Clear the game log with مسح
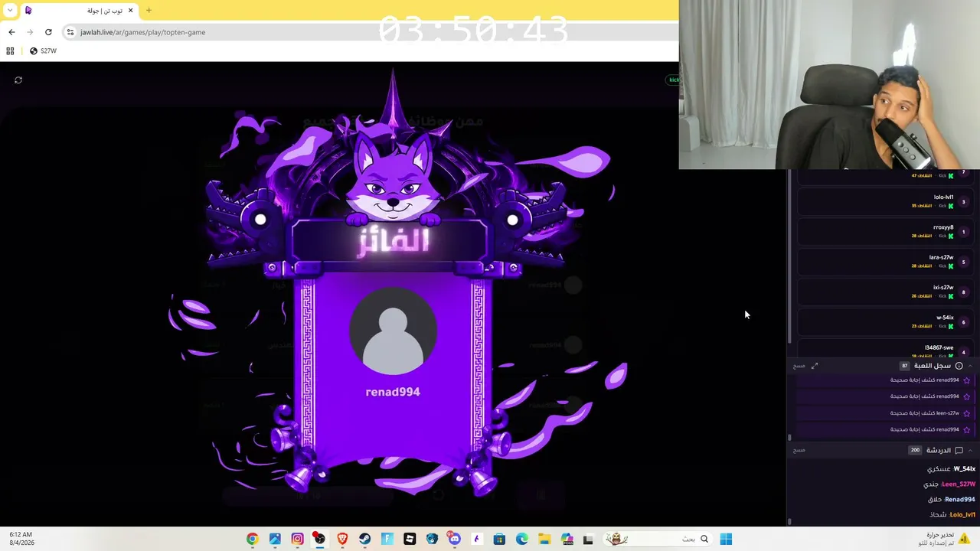This screenshot has height=551, width=980. click(x=799, y=366)
